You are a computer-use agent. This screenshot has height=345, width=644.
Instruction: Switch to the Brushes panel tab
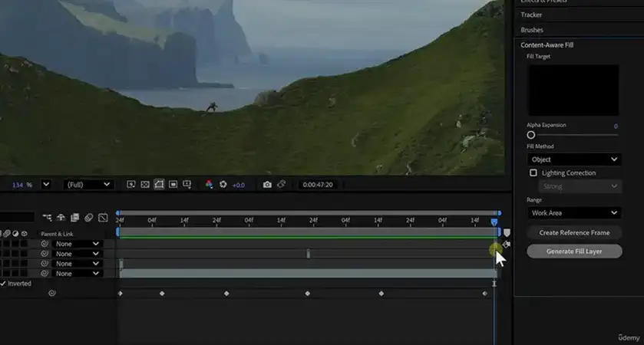tap(532, 30)
